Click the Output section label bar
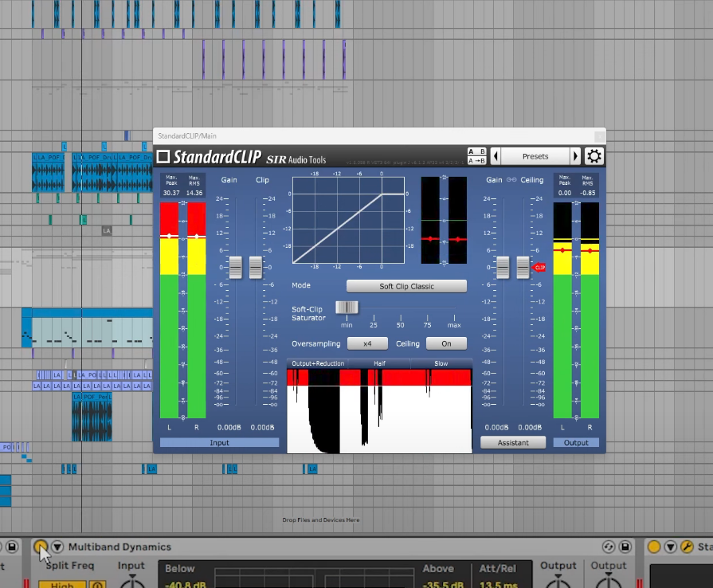This screenshot has height=588, width=713. point(576,442)
